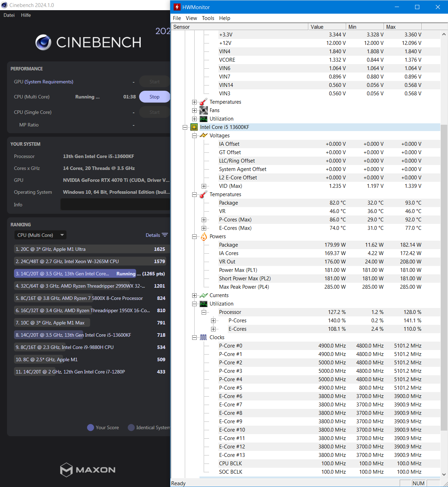
Task: Expand the E-Cores (Max) temperatures
Action: coord(204,228)
